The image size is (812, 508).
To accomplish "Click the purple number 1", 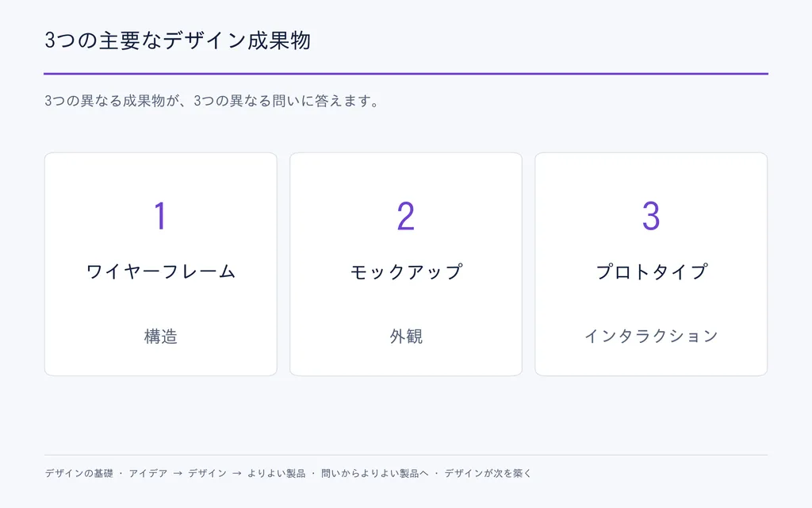I will (160, 216).
